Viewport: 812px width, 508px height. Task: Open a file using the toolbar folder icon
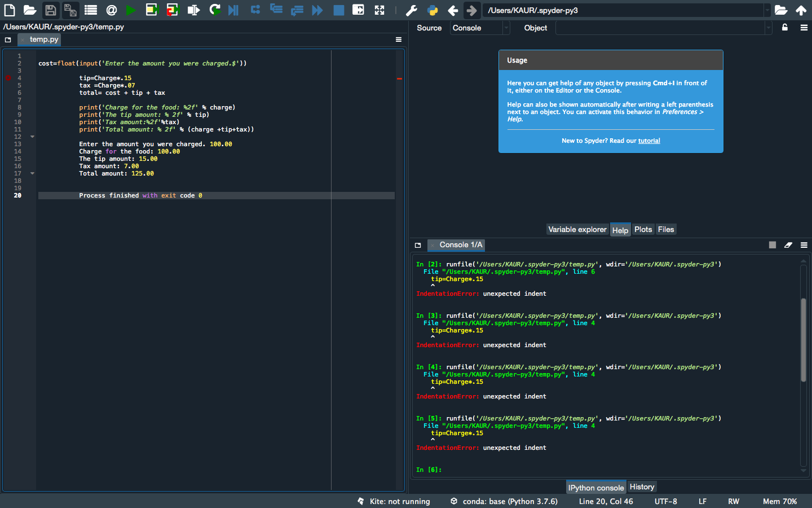30,10
